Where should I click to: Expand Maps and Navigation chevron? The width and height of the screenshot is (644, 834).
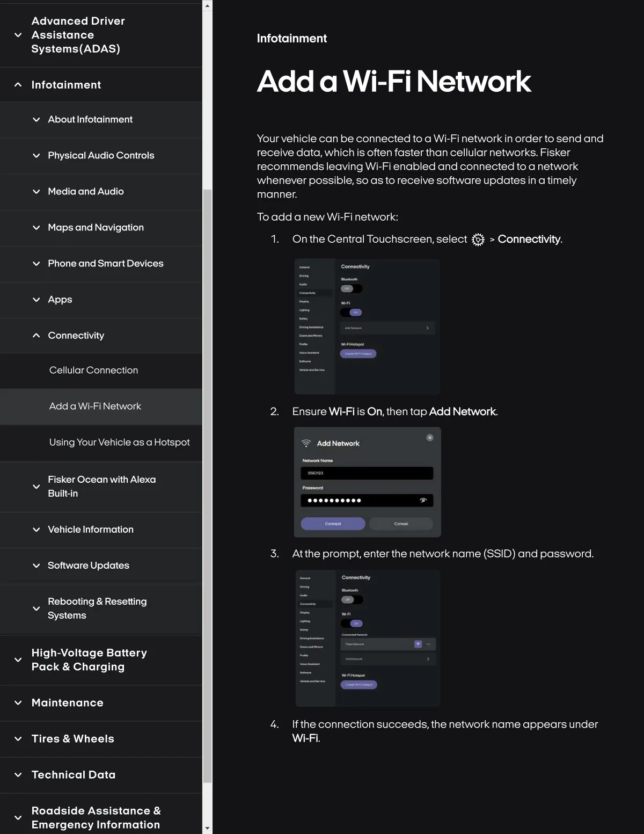36,228
